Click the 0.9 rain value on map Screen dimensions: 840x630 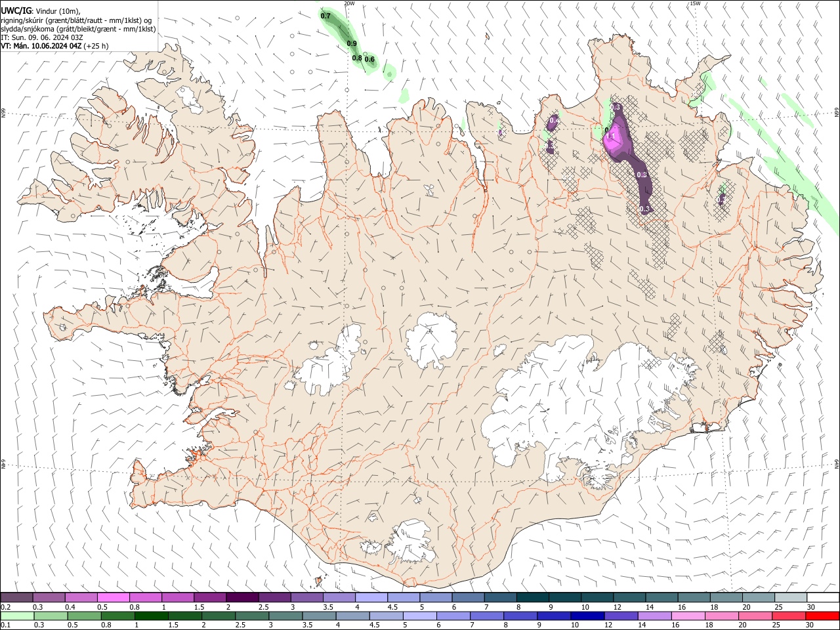click(352, 44)
